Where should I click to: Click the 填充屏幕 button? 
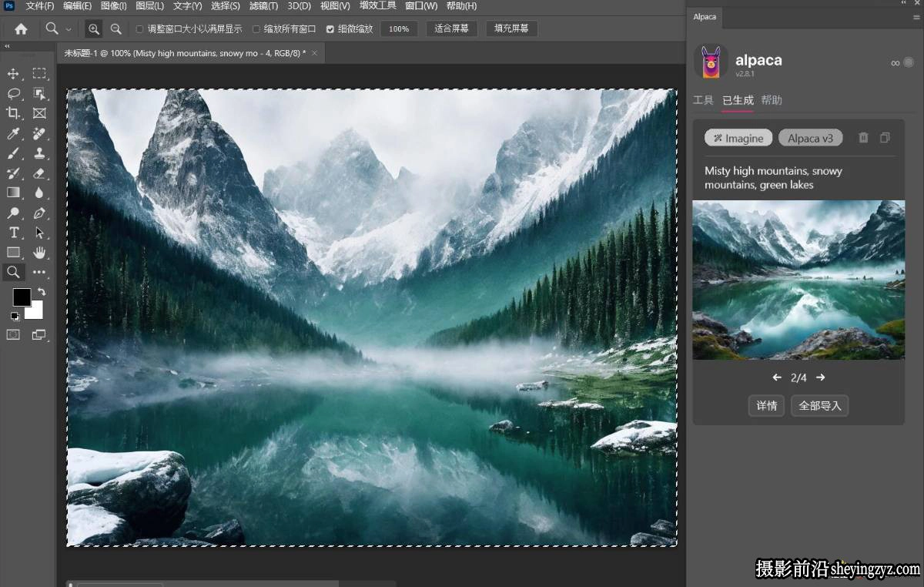point(511,29)
